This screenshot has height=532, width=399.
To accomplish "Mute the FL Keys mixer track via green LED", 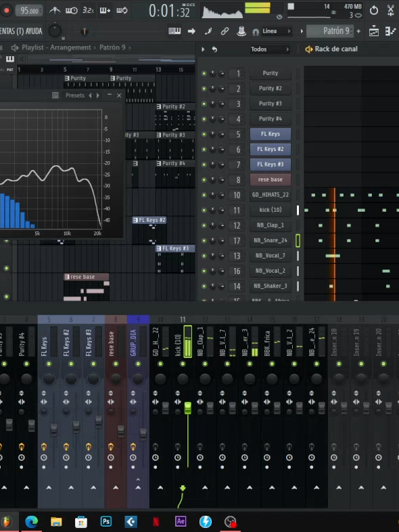I will [49, 364].
